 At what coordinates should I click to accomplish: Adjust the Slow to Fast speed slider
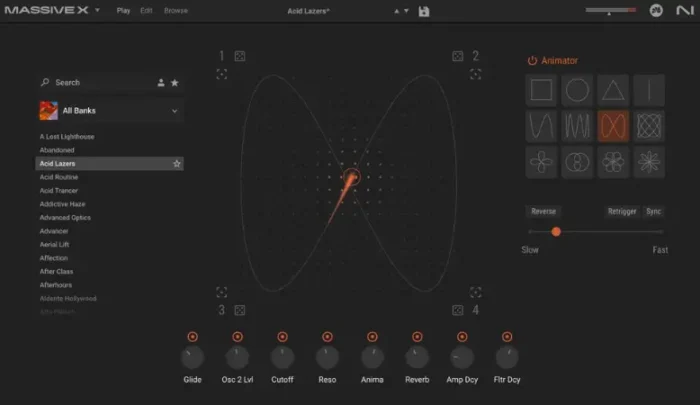point(556,231)
